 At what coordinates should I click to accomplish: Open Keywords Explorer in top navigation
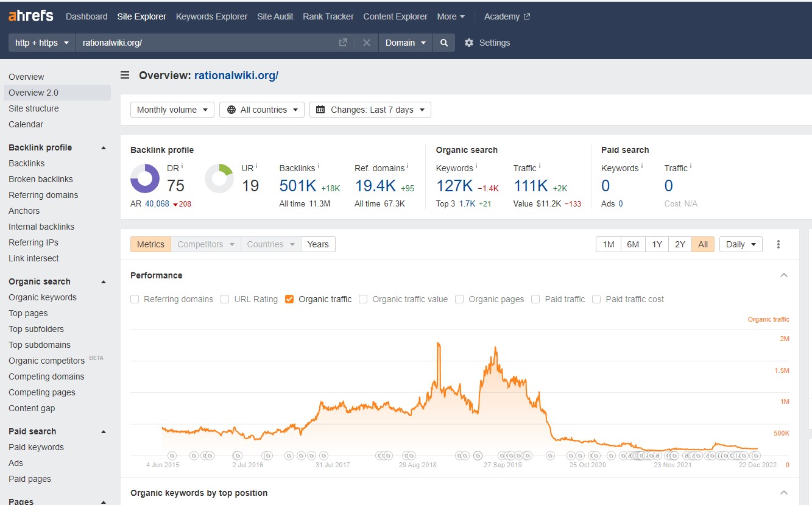coord(211,16)
